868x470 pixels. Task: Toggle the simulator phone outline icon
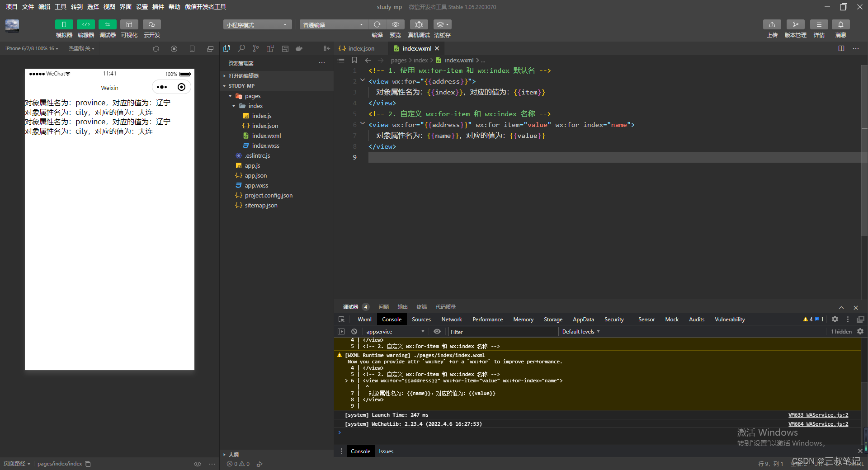pos(192,49)
